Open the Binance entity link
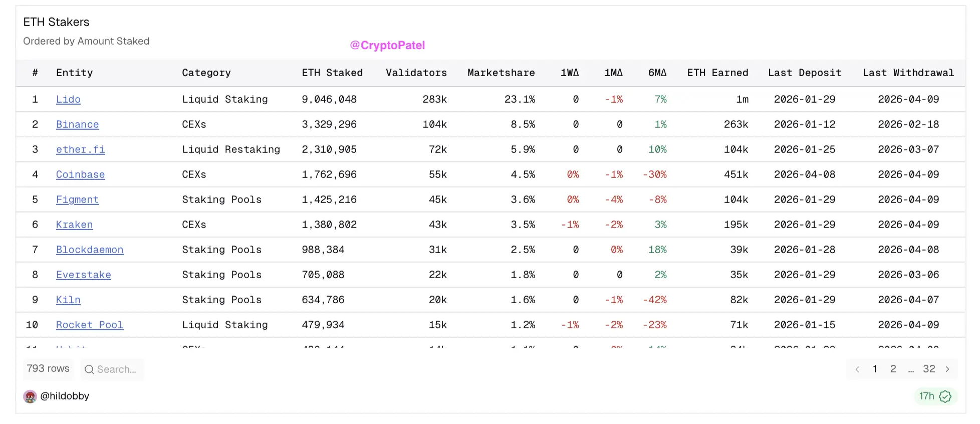 click(77, 124)
